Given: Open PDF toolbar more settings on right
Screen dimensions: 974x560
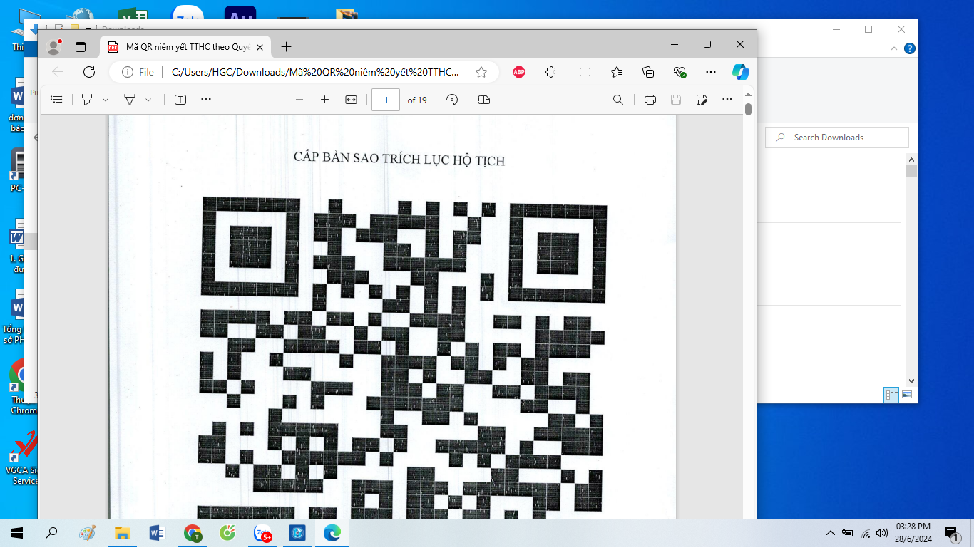Looking at the screenshot, I should pyautogui.click(x=727, y=100).
